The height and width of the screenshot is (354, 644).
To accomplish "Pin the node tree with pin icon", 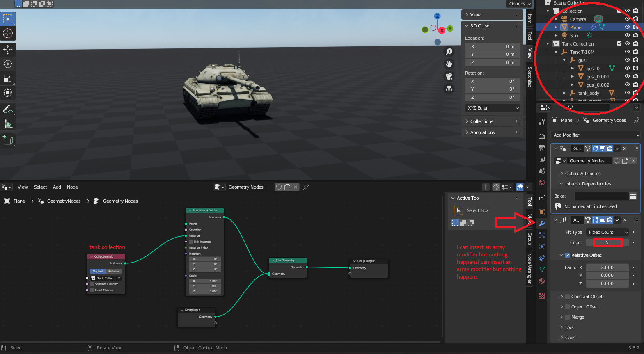I will coord(306,187).
